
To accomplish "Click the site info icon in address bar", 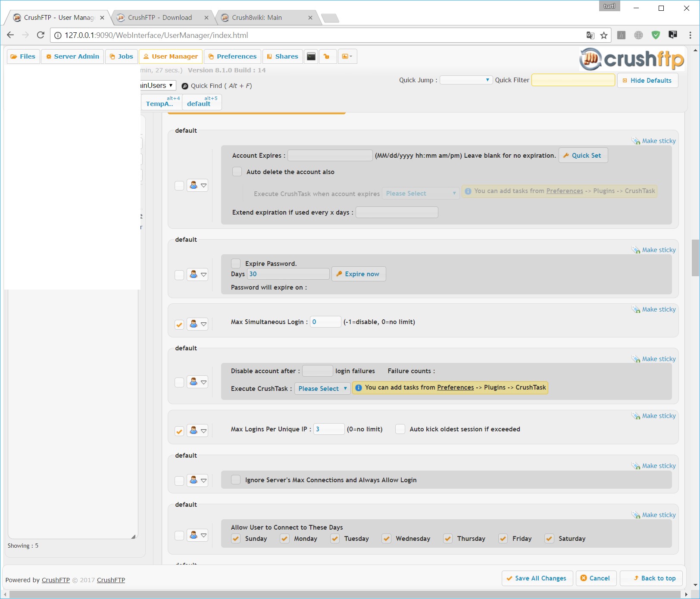I will (x=58, y=35).
